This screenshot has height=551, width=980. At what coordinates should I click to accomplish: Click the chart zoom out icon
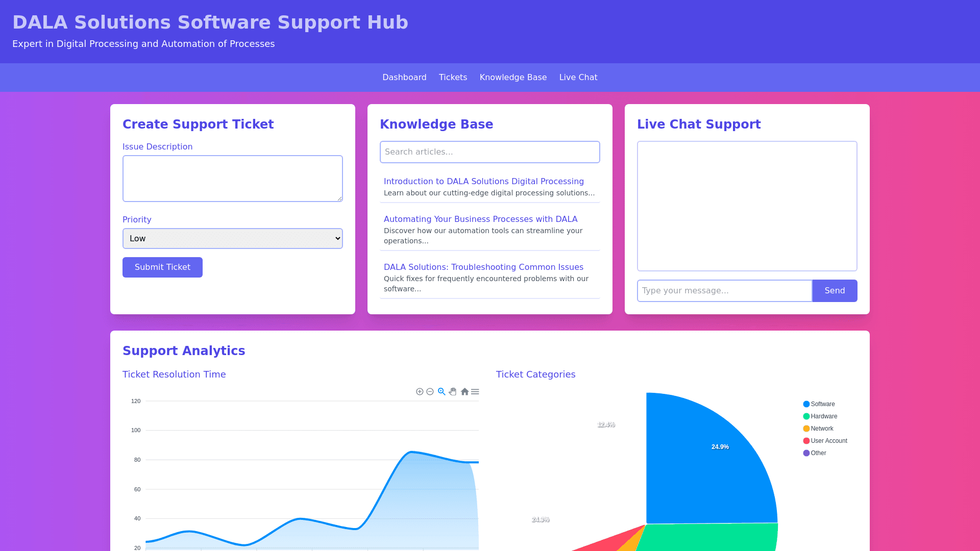pyautogui.click(x=430, y=392)
